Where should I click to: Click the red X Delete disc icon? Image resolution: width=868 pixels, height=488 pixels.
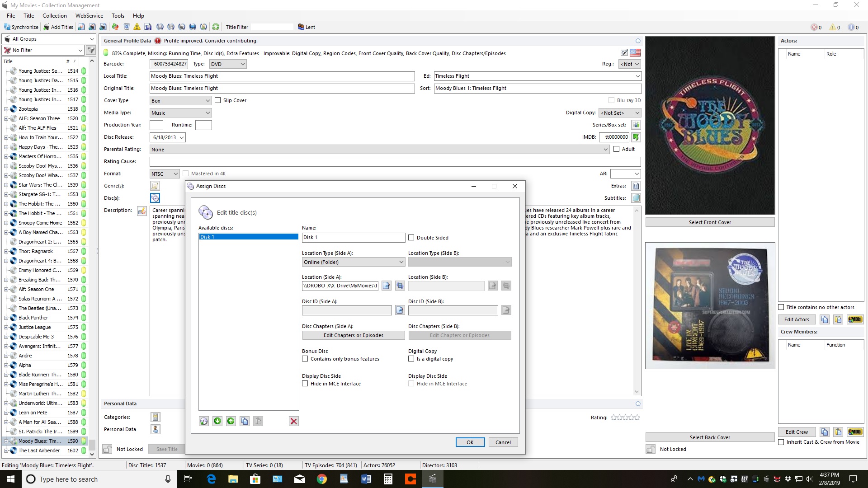[x=294, y=421]
